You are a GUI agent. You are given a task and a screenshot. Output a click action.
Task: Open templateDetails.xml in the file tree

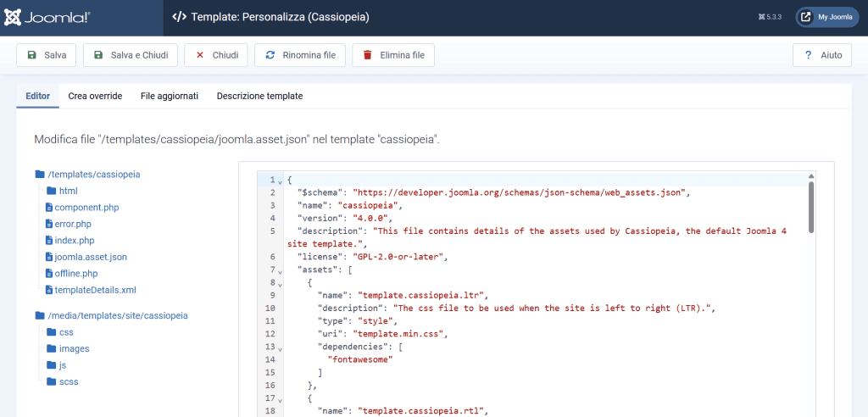95,290
